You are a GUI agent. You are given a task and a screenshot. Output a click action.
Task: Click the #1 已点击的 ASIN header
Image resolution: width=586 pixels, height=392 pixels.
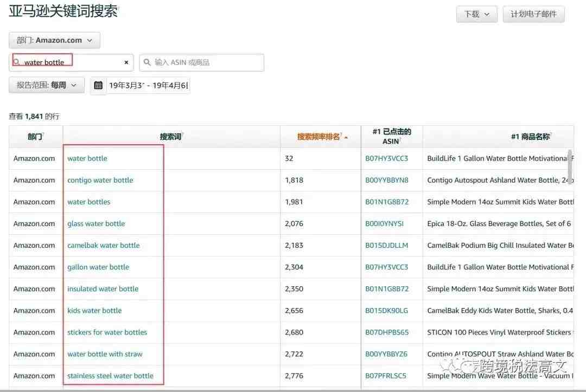[x=392, y=137]
